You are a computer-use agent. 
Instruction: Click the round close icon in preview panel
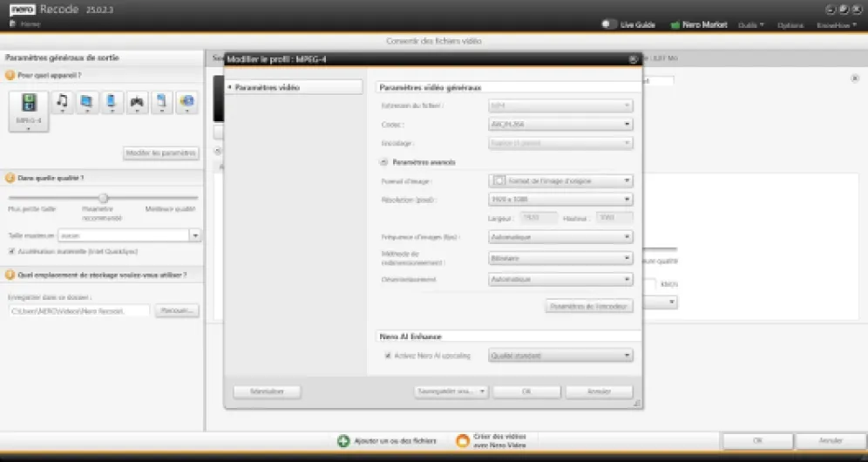point(855,78)
